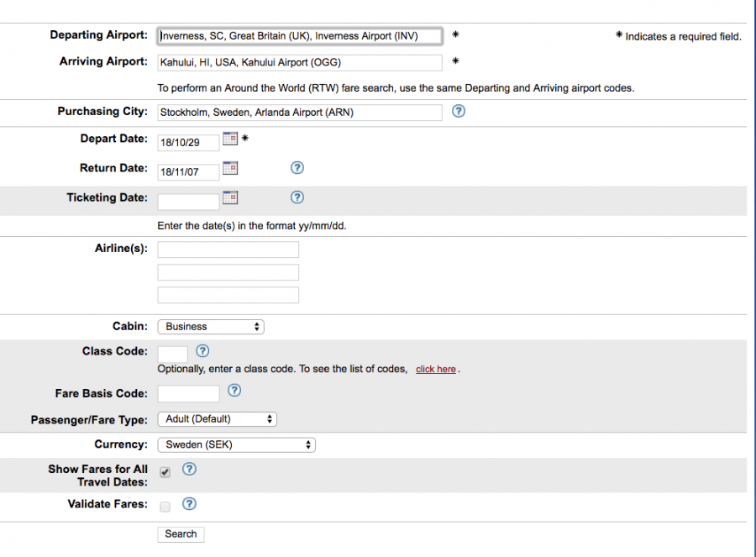The image size is (756, 557).
Task: Click into the Fare Basis Code field
Action: pos(188,393)
